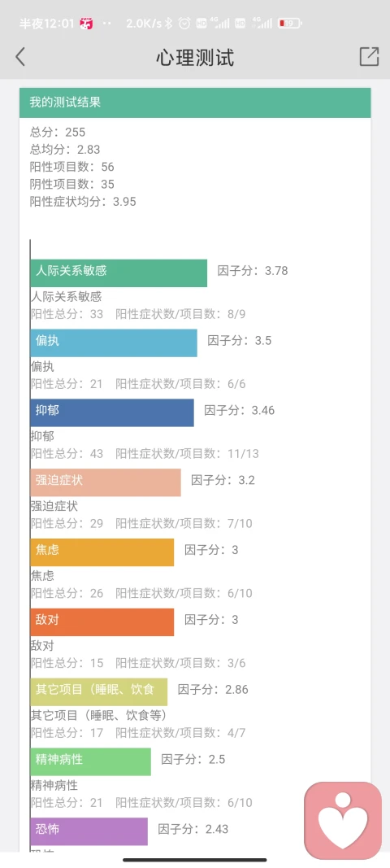Screen dimensions: 390x868
Task: Tap the back arrow icon
Action: point(20,56)
